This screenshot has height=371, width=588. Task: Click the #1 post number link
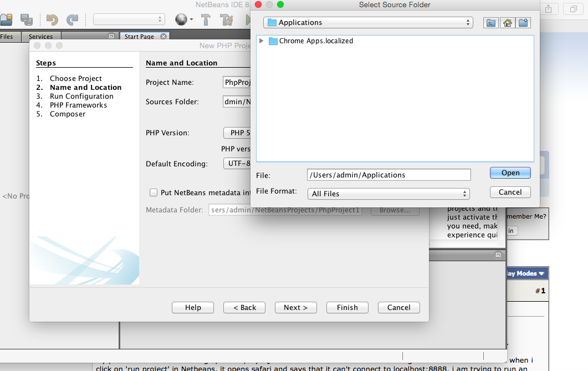(x=540, y=291)
